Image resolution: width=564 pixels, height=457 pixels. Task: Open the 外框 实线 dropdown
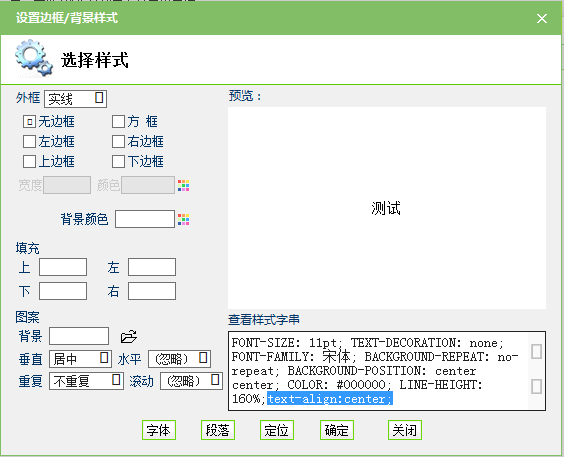[76, 99]
